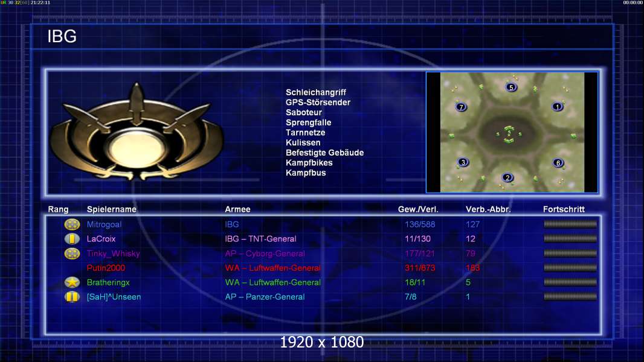Select player name Mitrogoal
The width and height of the screenshot is (644, 362).
(104, 224)
